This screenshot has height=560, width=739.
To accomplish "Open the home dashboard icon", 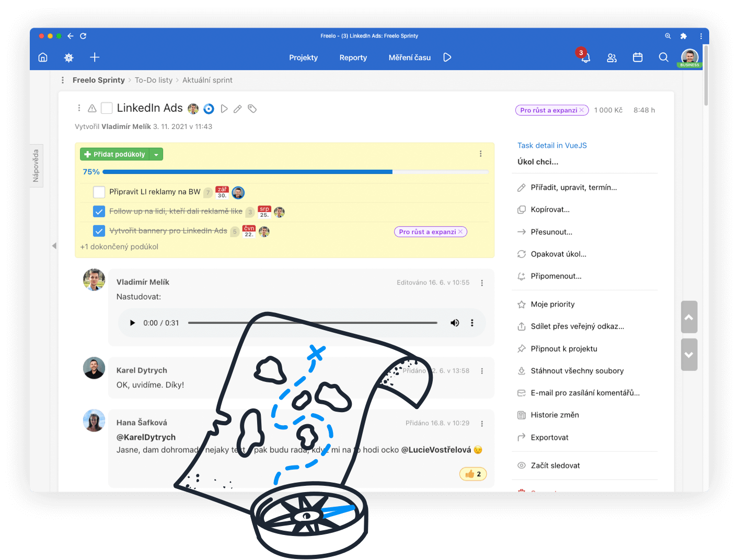I will pyautogui.click(x=43, y=57).
